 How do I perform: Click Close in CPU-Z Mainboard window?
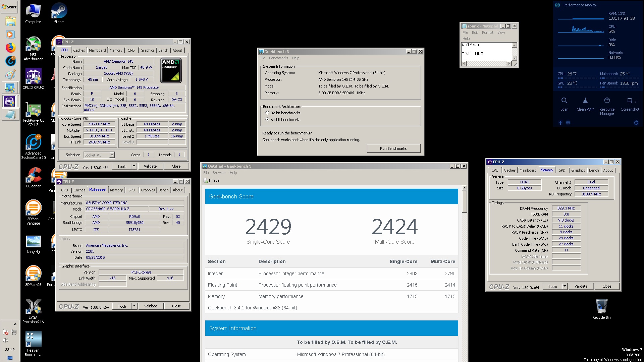[176, 306]
